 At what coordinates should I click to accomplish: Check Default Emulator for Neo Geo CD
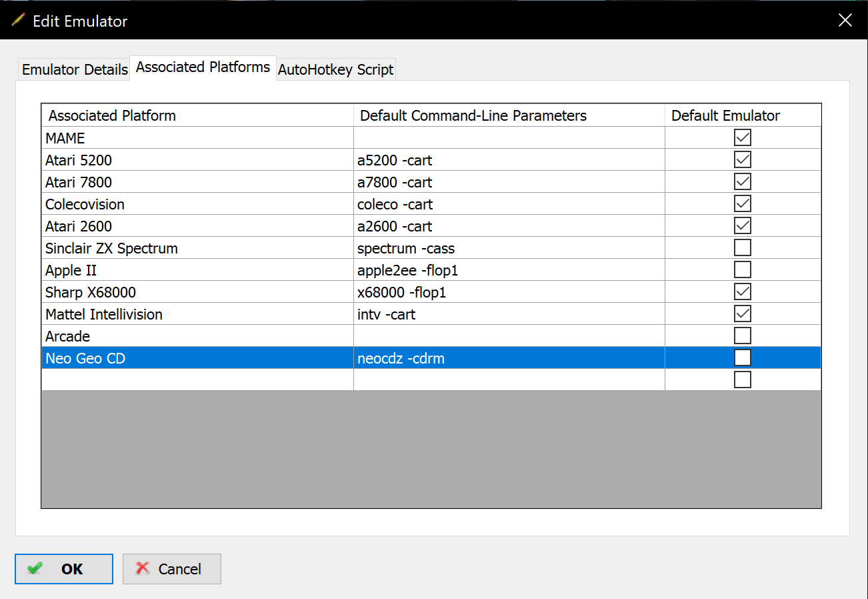click(742, 358)
